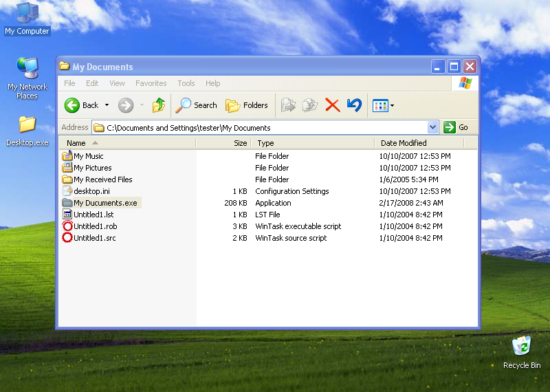Open the File menu

click(x=69, y=83)
